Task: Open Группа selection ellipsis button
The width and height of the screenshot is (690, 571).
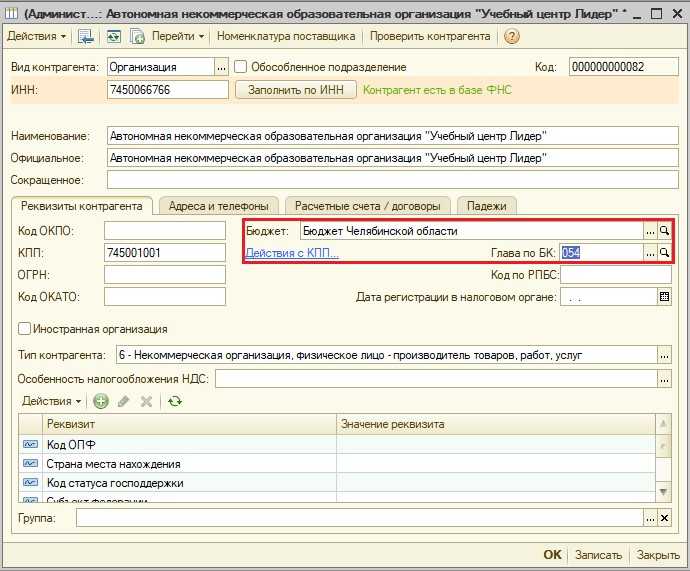Action: point(650,518)
